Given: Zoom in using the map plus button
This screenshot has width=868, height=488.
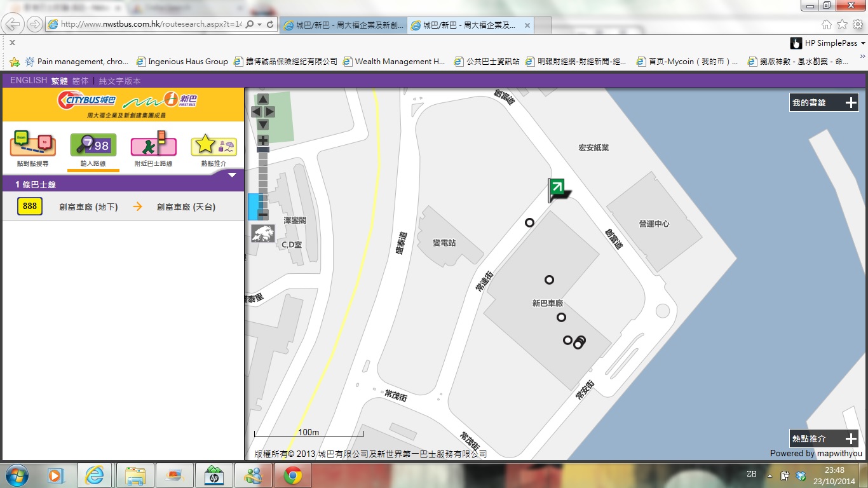Looking at the screenshot, I should pos(262,140).
